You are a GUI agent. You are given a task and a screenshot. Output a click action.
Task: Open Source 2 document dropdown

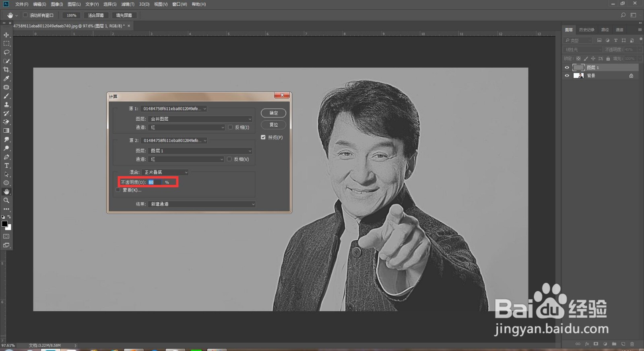[174, 141]
